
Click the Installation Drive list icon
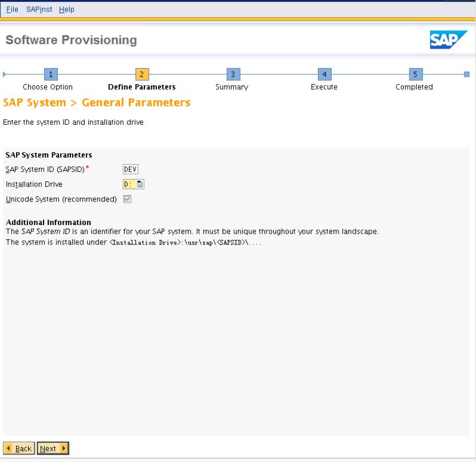pos(140,184)
